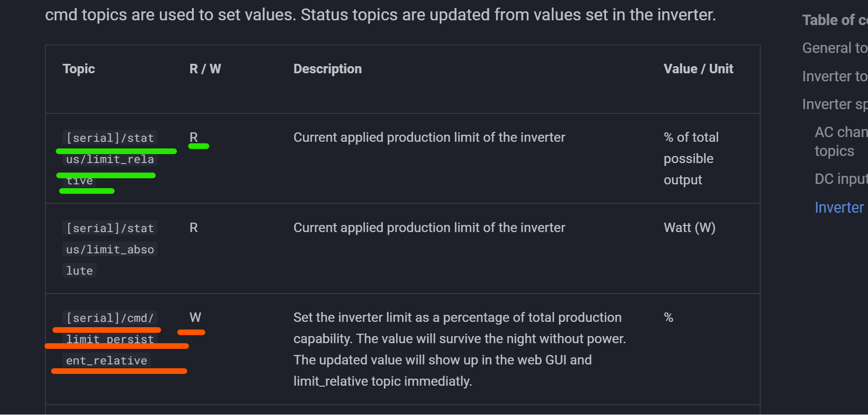Go to Inverter specific topics section
Viewport: 868px width, 415px height.
click(x=835, y=104)
